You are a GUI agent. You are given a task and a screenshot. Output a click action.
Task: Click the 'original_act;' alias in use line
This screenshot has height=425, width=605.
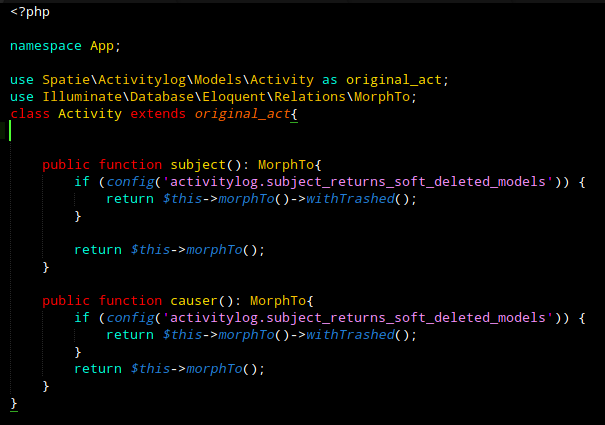pyautogui.click(x=397, y=80)
